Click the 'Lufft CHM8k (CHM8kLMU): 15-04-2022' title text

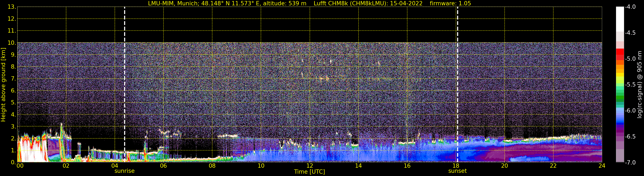[x=368, y=3]
